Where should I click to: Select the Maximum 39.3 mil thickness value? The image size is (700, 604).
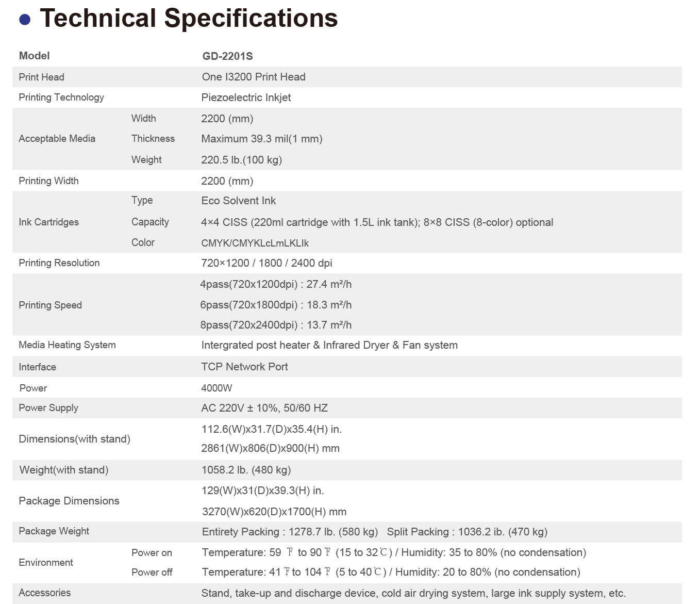[262, 139]
